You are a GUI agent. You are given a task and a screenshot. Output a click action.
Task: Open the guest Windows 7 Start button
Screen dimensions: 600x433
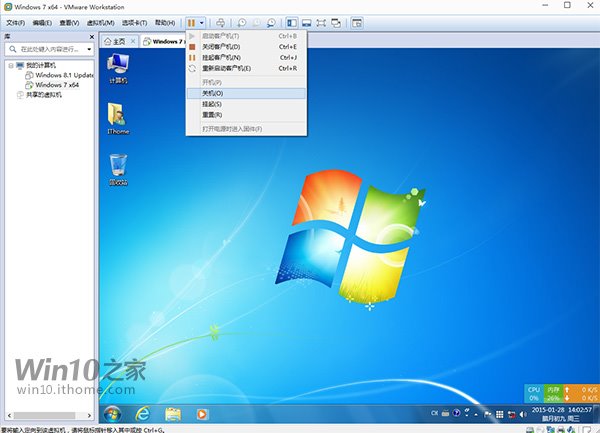112,414
